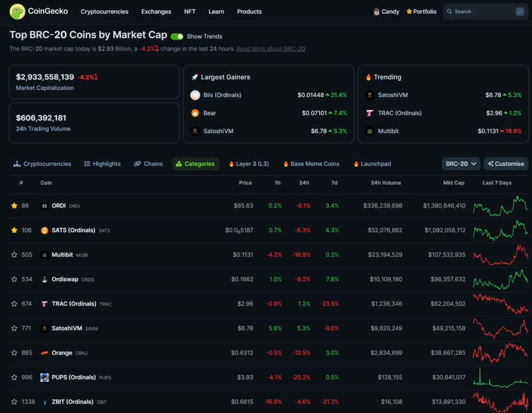Click the Biis (Ordinals) gainer icon

[195, 95]
